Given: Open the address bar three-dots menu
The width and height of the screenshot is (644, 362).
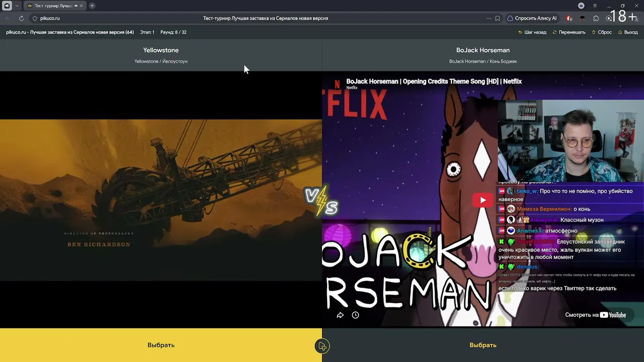Looking at the screenshot, I should [489, 18].
